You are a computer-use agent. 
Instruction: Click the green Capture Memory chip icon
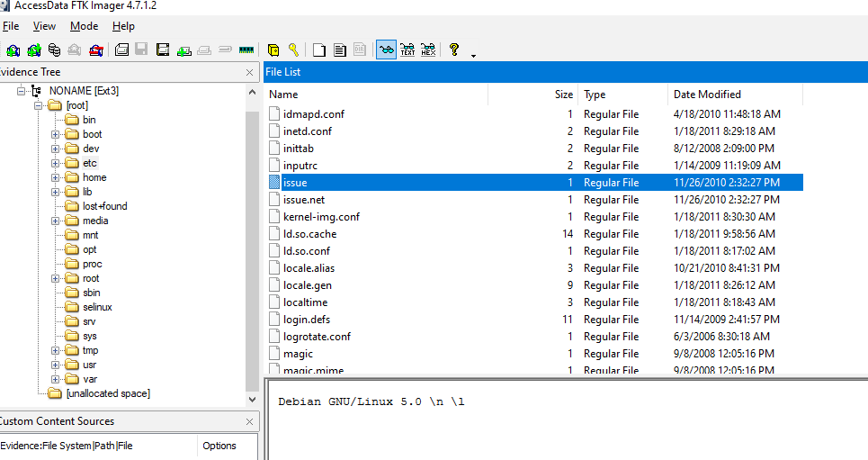tap(246, 50)
